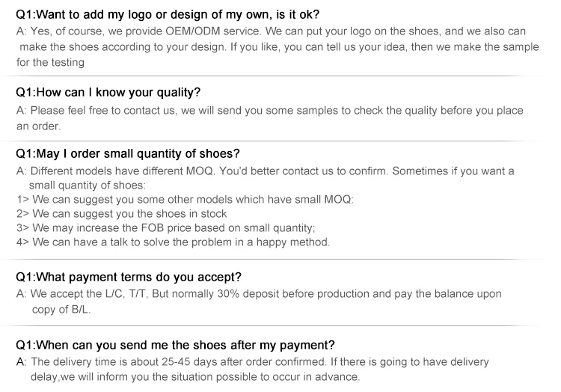This screenshot has height=392, width=561.
Task: Click option 4 about a happy method
Action: pyautogui.click(x=172, y=242)
